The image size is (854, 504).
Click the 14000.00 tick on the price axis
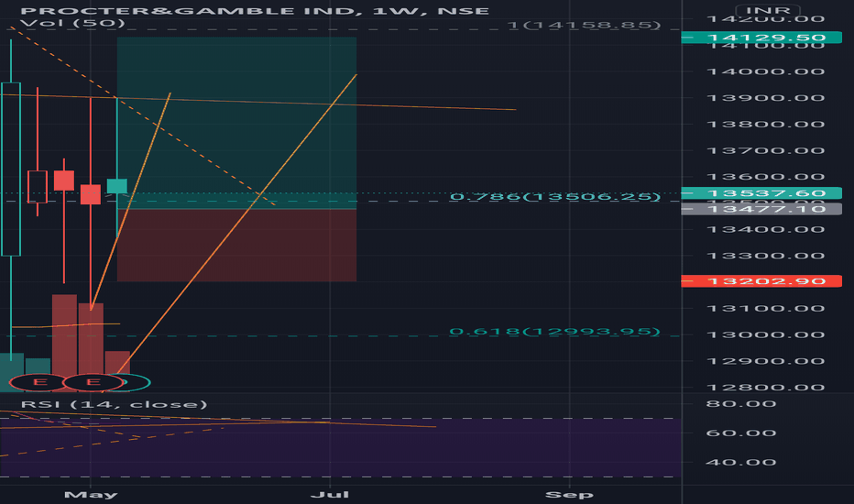(765, 71)
